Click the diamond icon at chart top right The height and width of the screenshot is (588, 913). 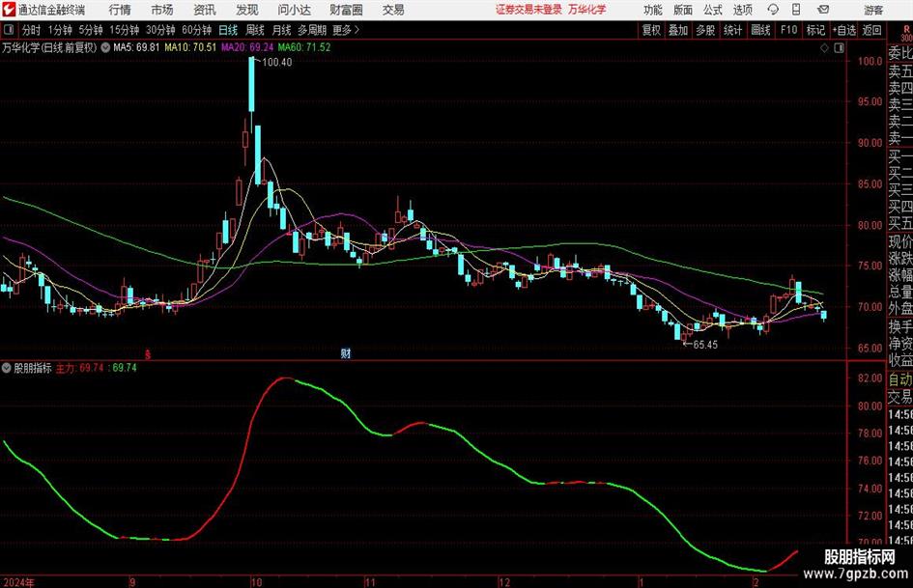click(x=824, y=47)
